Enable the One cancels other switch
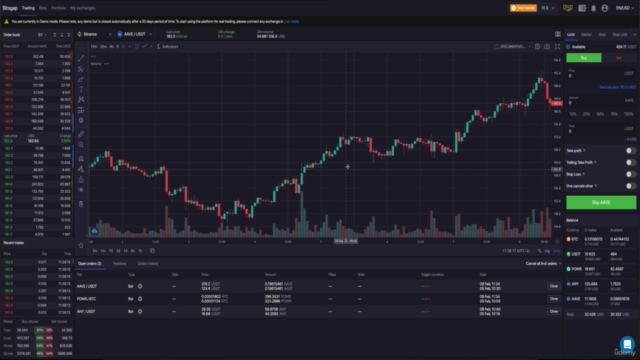640x360 pixels. (631, 186)
